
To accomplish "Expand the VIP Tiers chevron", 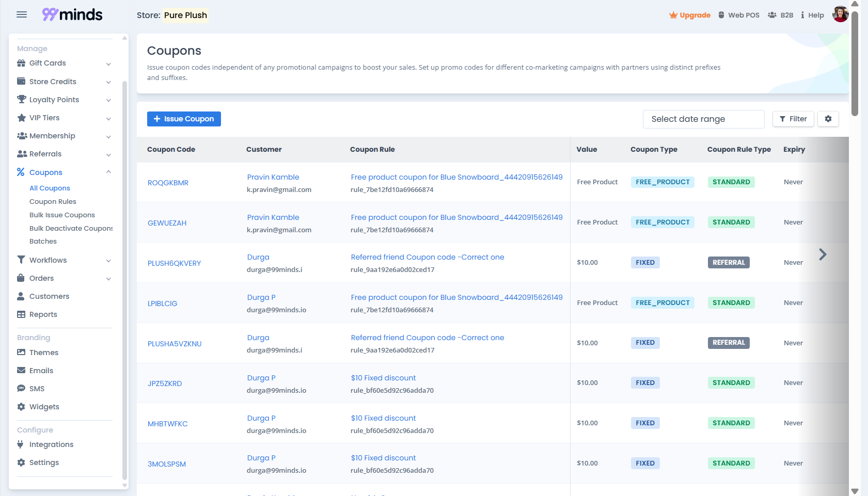I will [x=108, y=119].
